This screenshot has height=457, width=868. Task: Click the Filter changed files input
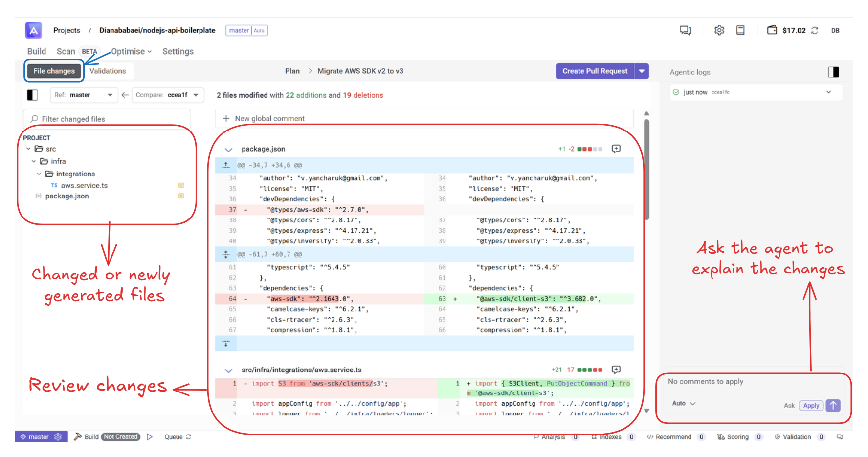coord(108,119)
